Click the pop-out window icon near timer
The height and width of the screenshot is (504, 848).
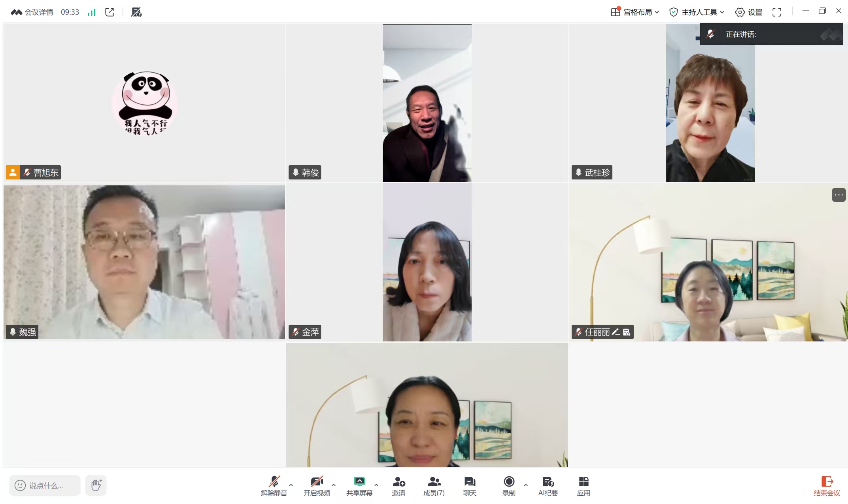pos(110,12)
